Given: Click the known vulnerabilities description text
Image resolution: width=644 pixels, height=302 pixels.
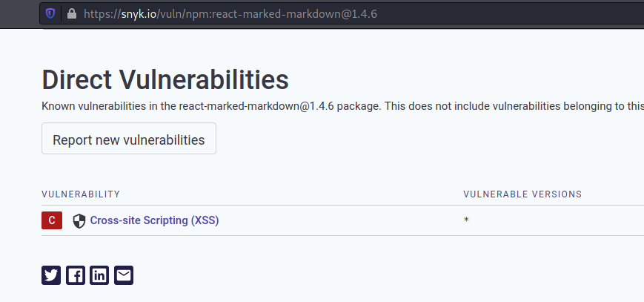Looking at the screenshot, I should [x=342, y=106].
